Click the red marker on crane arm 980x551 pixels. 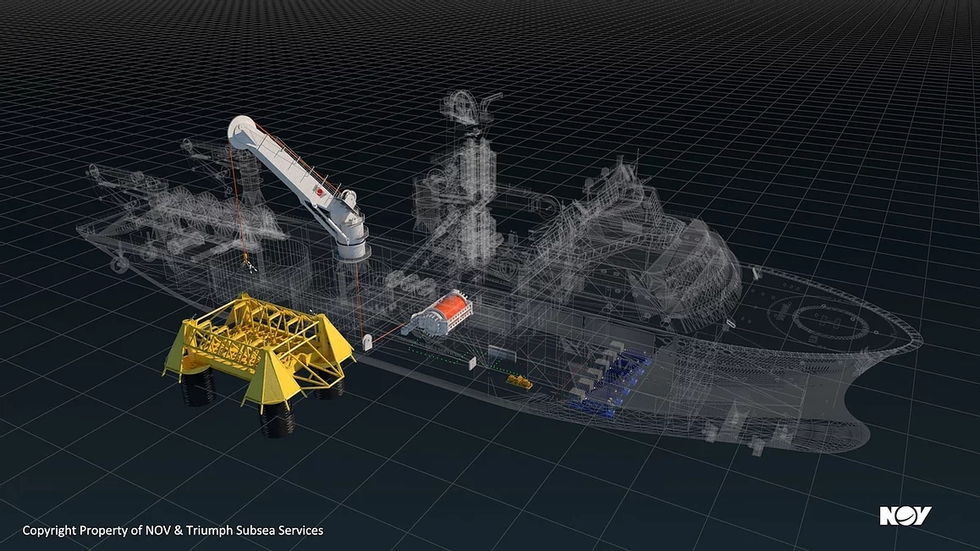click(x=321, y=193)
